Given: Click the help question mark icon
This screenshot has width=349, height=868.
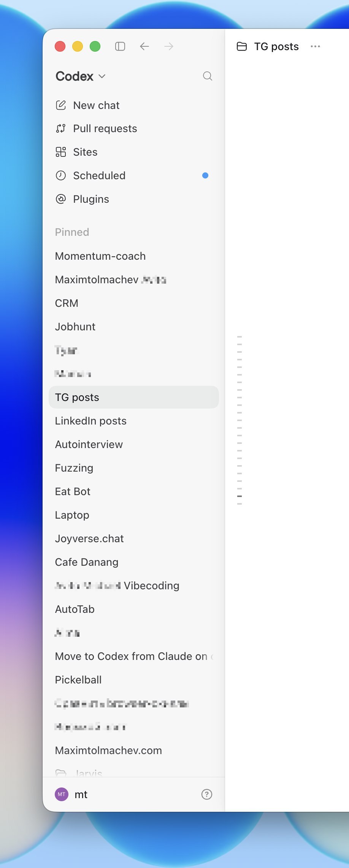Looking at the screenshot, I should [207, 794].
